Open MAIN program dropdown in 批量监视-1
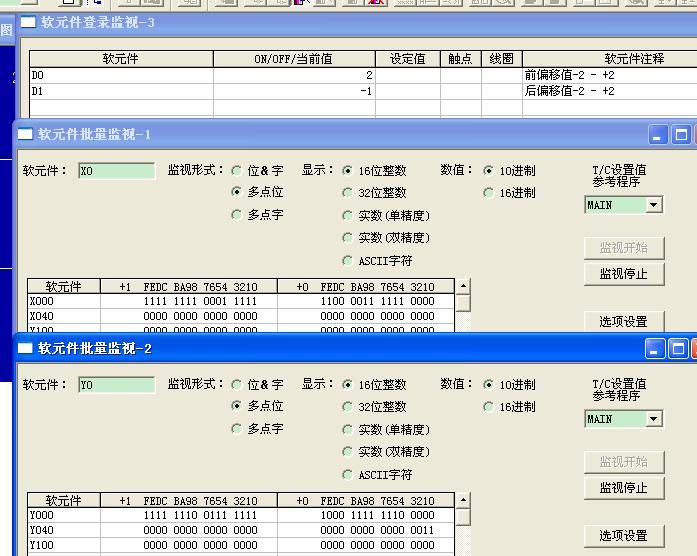Viewport: 697px width, 556px height. 654,205
